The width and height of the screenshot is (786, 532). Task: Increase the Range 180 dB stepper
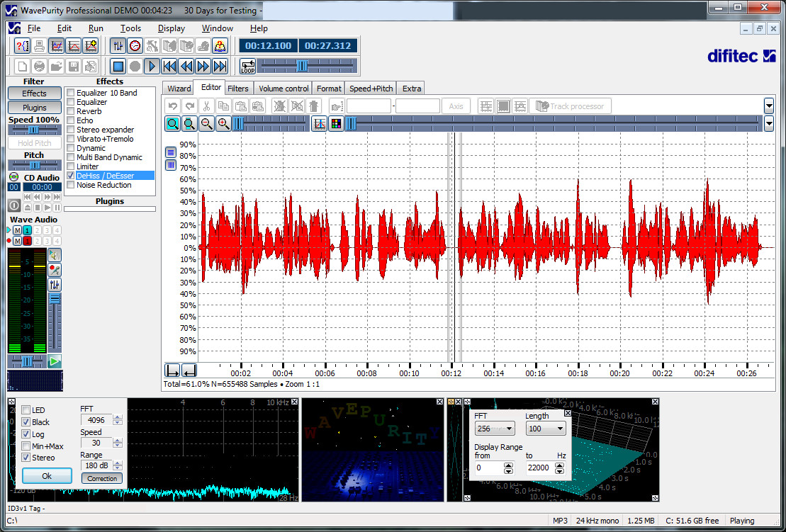[118, 463]
